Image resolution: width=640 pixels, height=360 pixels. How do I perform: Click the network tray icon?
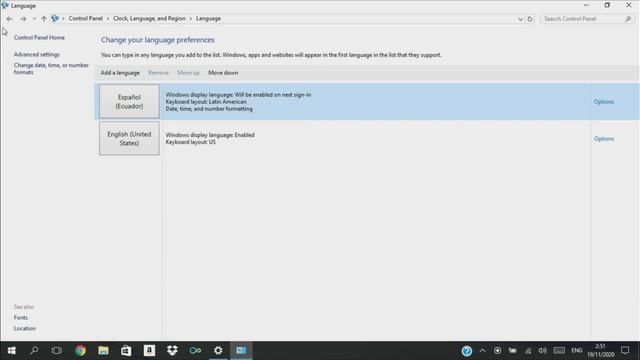528,351
